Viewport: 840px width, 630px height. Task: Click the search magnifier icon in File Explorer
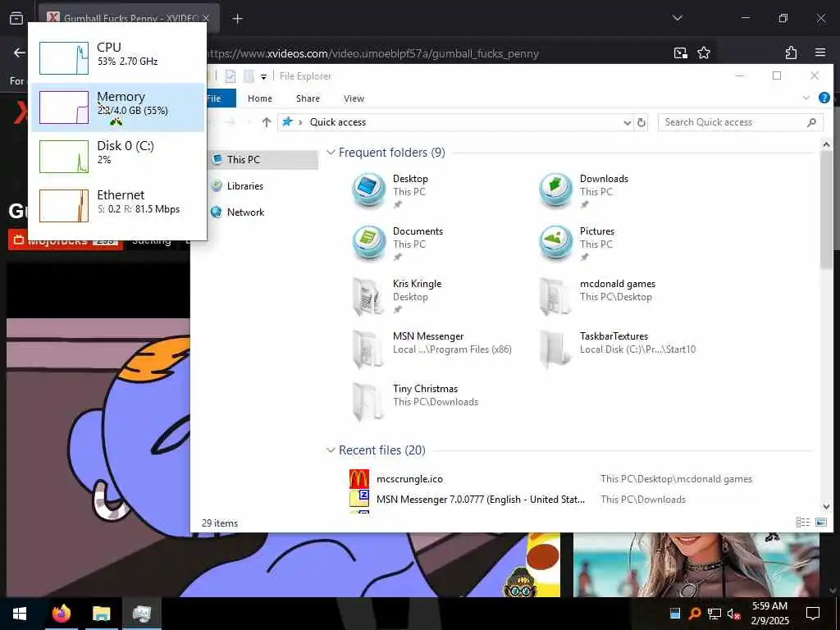click(811, 123)
